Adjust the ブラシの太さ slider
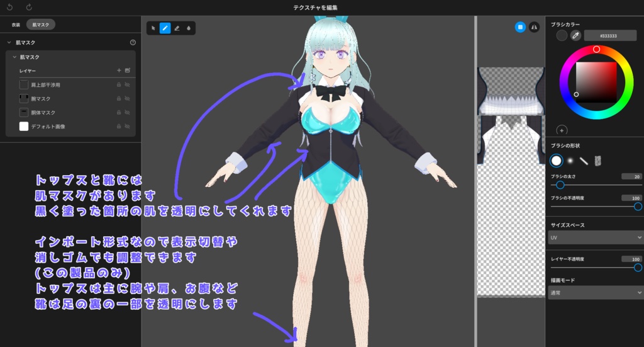Image resolution: width=644 pixels, height=347 pixels. [596, 185]
